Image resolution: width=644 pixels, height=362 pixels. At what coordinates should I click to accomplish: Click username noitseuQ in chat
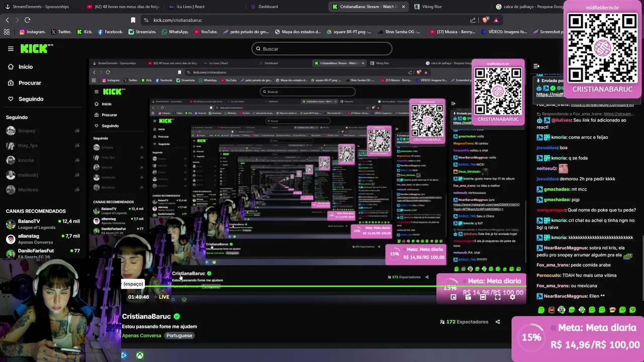546,168
